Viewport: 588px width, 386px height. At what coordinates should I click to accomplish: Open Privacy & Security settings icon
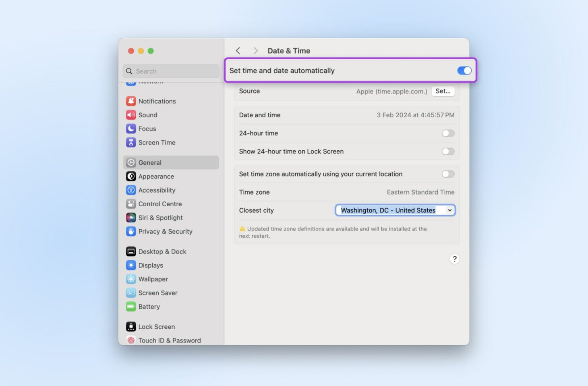(131, 231)
